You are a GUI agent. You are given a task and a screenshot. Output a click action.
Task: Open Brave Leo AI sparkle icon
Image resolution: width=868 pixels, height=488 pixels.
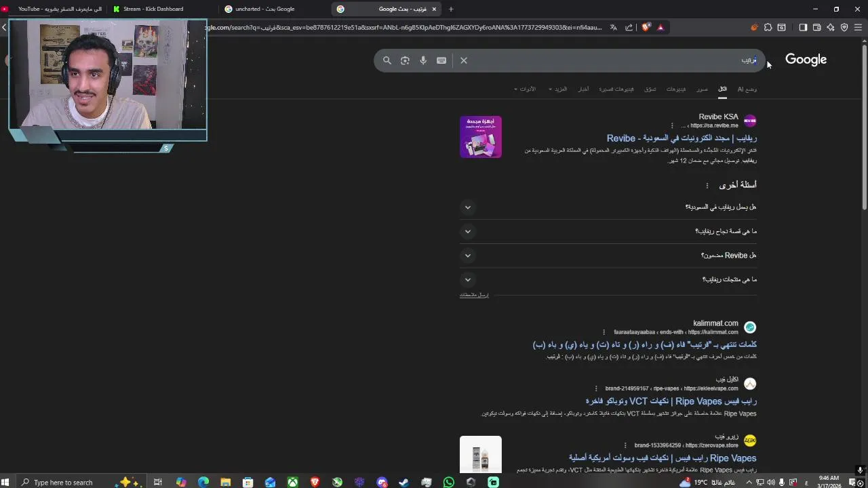tap(830, 27)
